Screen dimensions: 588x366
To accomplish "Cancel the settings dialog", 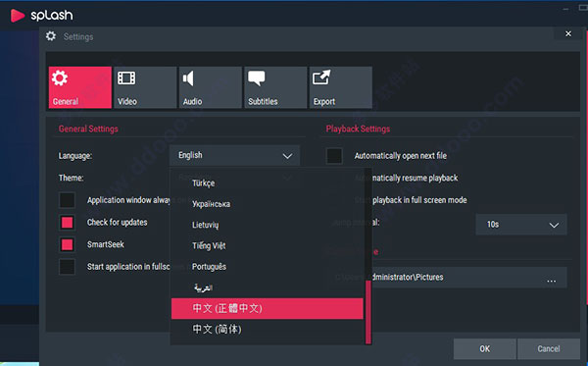I will (549, 348).
